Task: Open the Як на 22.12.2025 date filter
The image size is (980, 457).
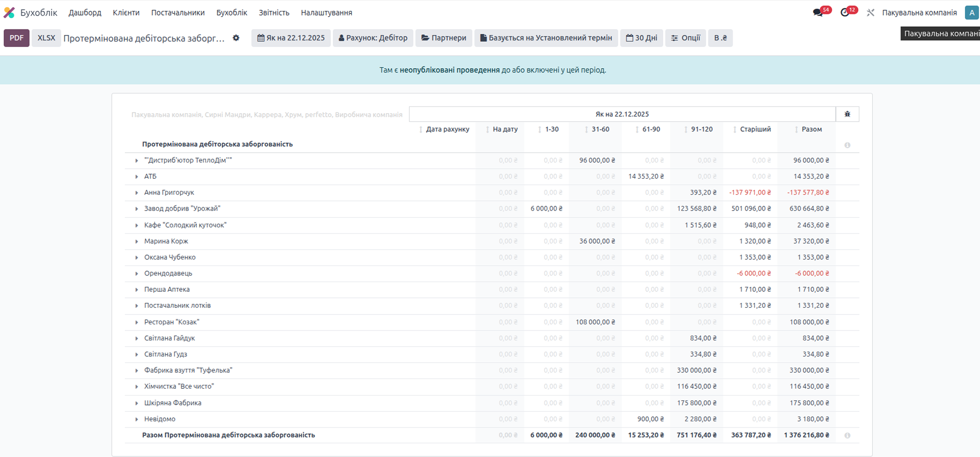Action: [291, 38]
